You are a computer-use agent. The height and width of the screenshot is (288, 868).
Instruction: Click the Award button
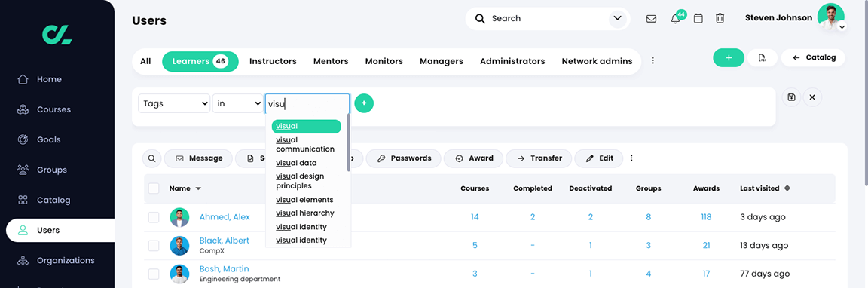pos(473,158)
